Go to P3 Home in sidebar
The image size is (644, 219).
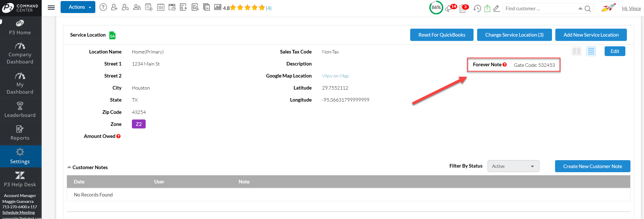point(20,27)
